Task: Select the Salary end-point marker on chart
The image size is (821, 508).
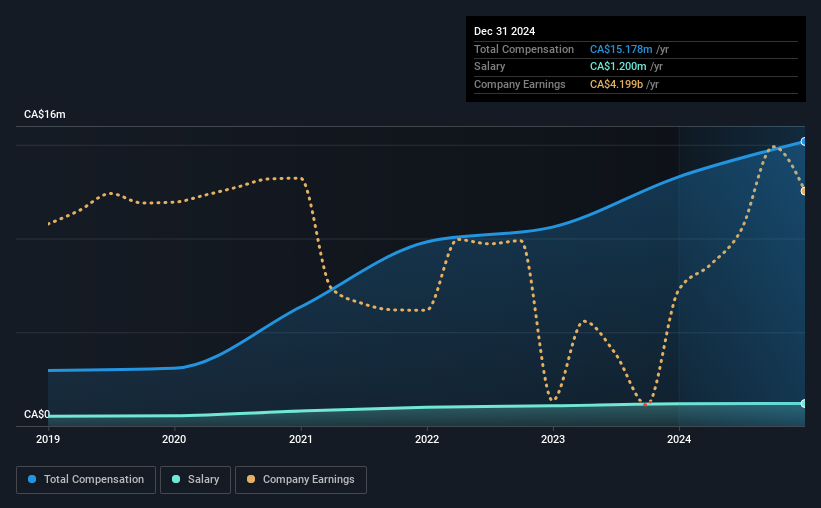Action: [804, 403]
